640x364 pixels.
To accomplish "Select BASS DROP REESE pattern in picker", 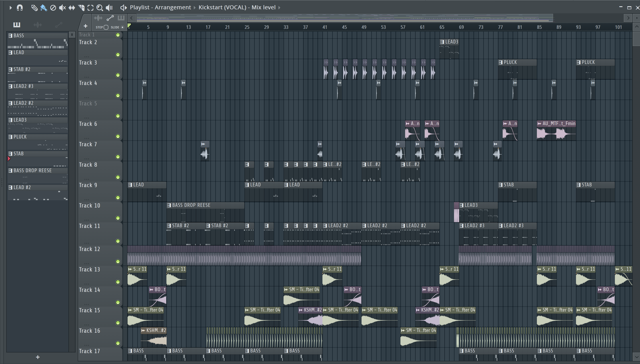I will point(38,176).
